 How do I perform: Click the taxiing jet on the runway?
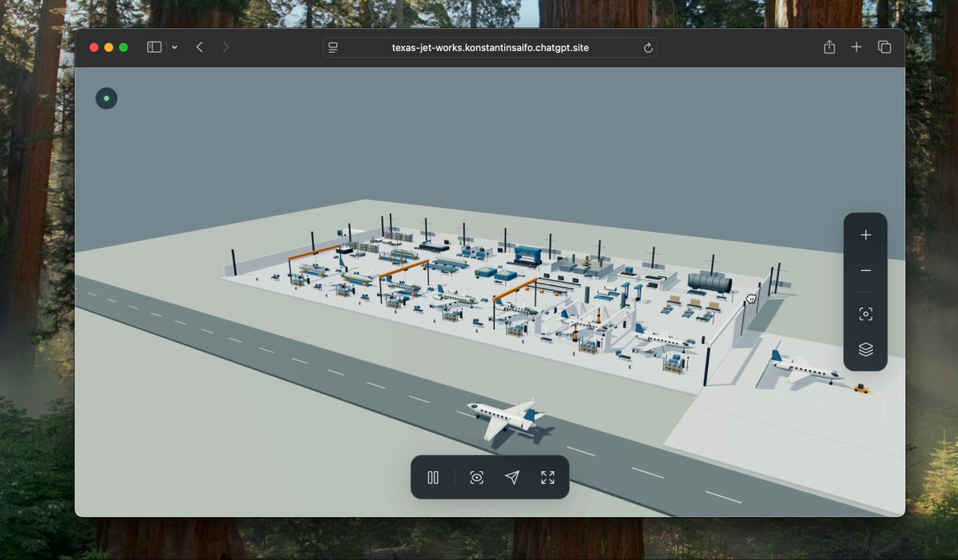pyautogui.click(x=505, y=418)
